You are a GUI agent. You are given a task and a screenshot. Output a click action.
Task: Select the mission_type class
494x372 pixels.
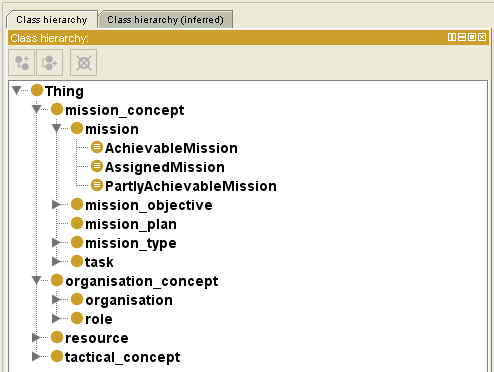(131, 243)
